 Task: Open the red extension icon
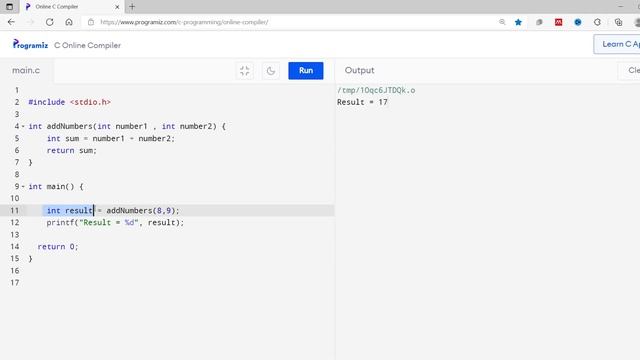pos(558,22)
